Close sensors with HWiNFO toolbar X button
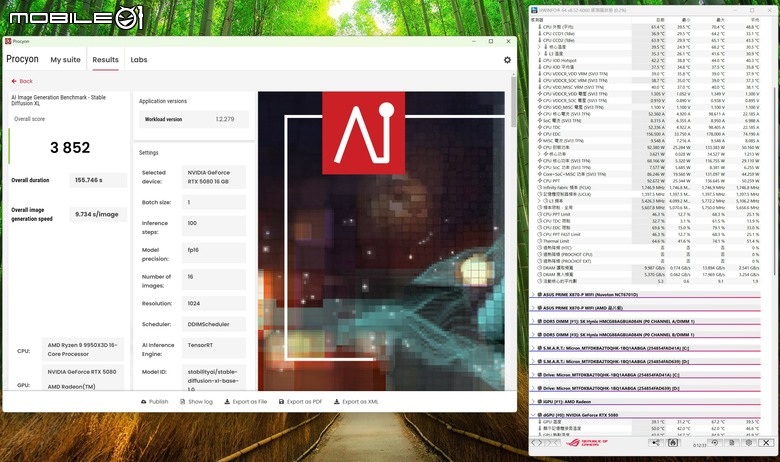This screenshot has height=462, width=780. coord(766,442)
